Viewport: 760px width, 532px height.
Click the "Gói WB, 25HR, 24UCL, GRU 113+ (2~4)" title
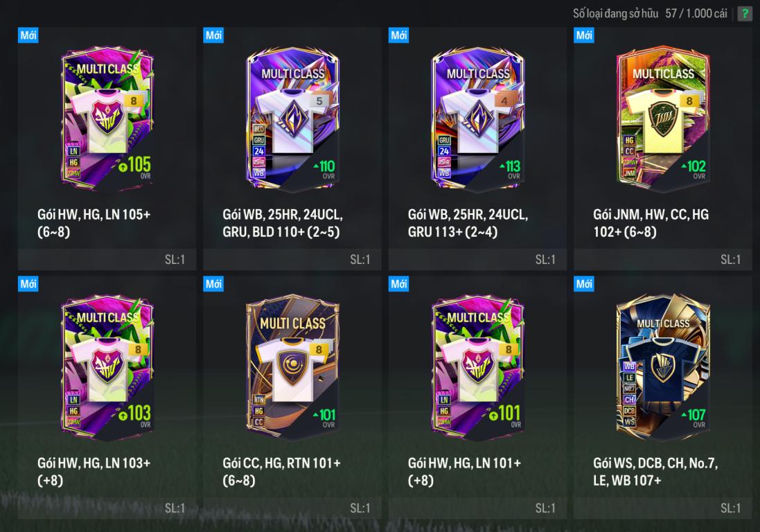click(x=468, y=223)
